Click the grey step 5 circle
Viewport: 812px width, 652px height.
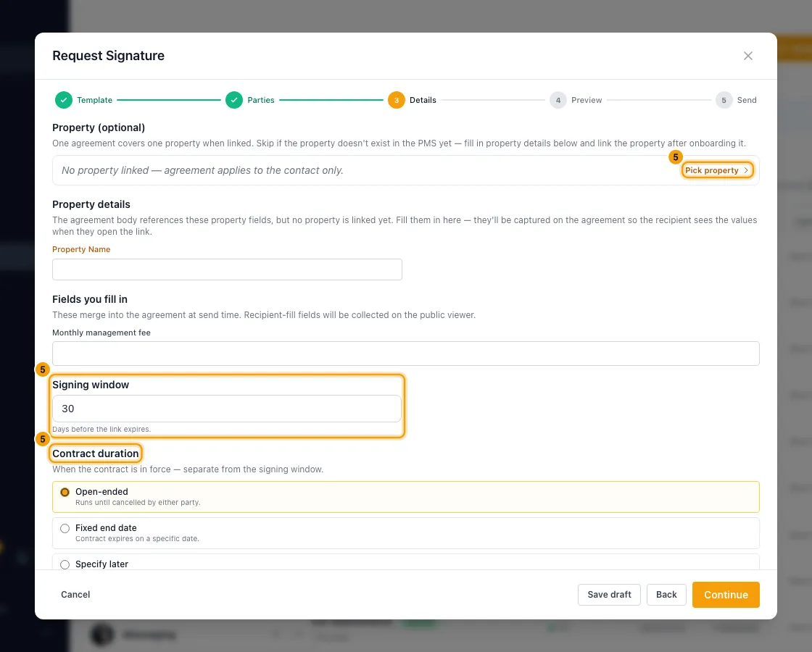(724, 100)
